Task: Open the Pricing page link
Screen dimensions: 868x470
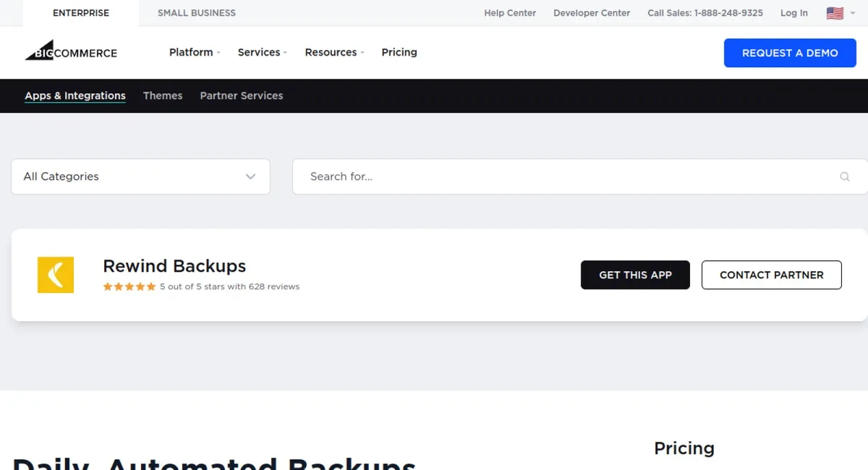Action: tap(399, 52)
